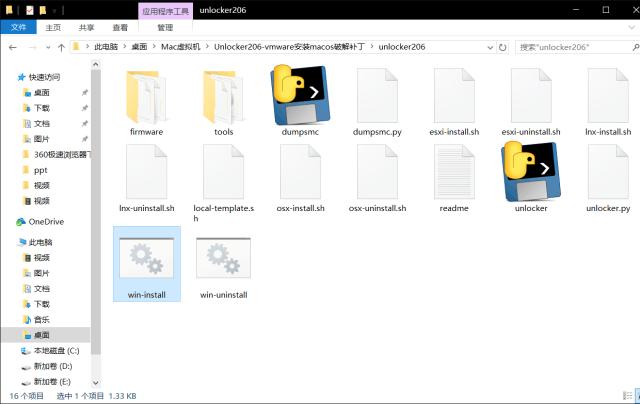This screenshot has height=404, width=640.
Task: Click 此电脑 in the address breadcrumb
Action: (x=106, y=47)
